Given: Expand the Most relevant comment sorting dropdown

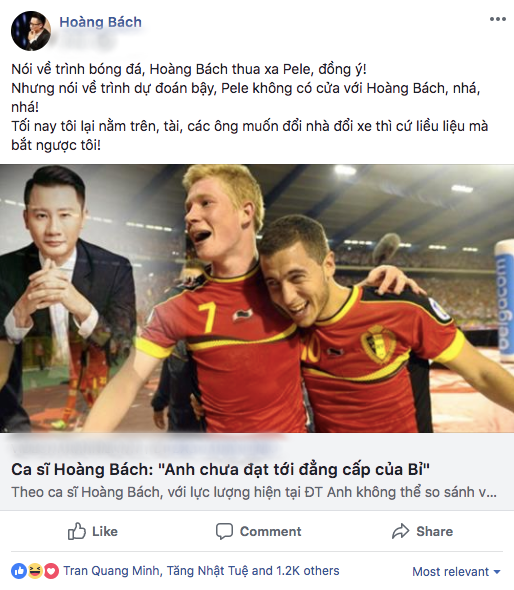Looking at the screenshot, I should [457, 572].
